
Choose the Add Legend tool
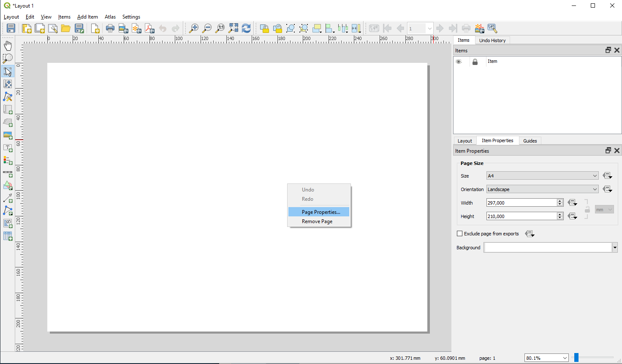8,161
